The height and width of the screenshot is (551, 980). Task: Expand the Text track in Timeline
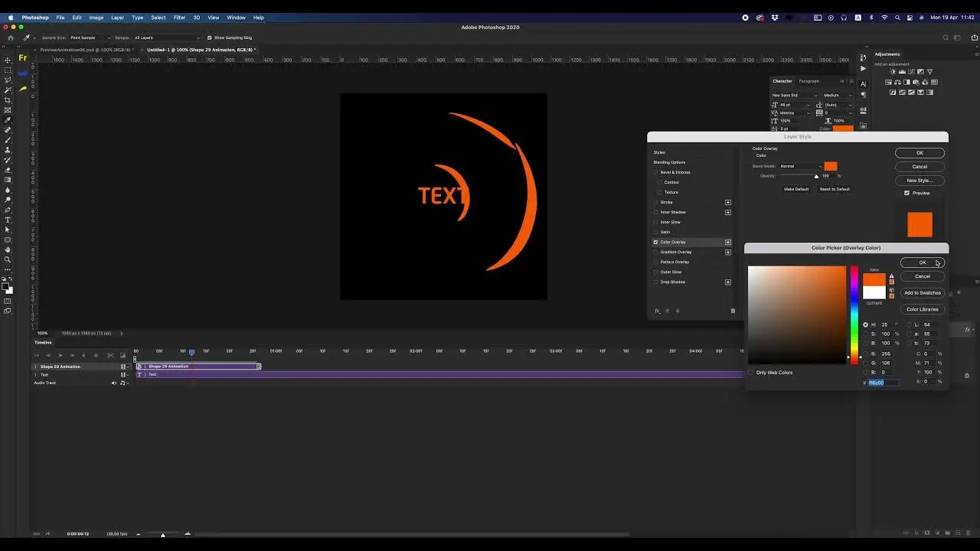pos(35,375)
